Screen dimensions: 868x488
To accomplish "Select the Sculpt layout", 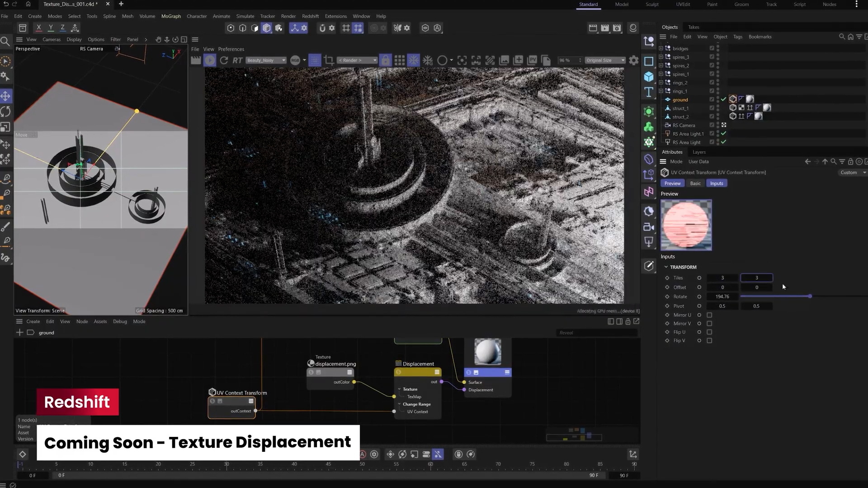I will tap(652, 5).
